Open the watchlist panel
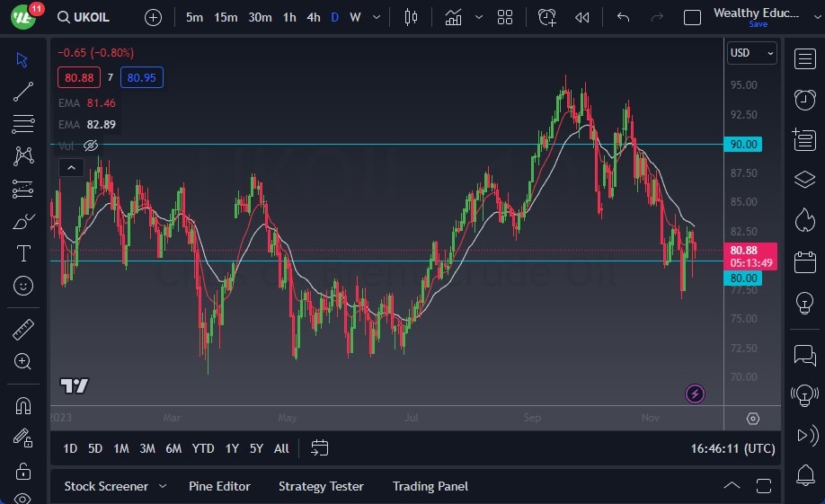The height and width of the screenshot is (504, 825). click(804, 59)
